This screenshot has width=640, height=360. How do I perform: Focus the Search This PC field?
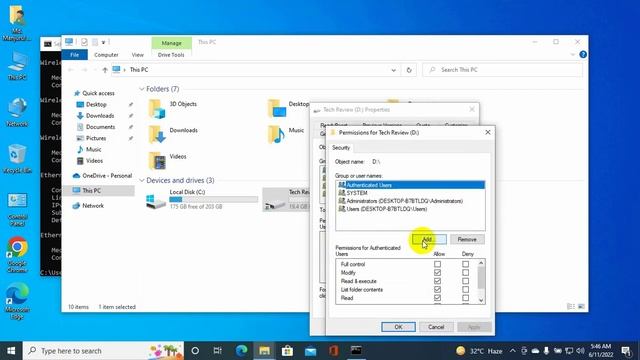pyautogui.click(x=502, y=70)
